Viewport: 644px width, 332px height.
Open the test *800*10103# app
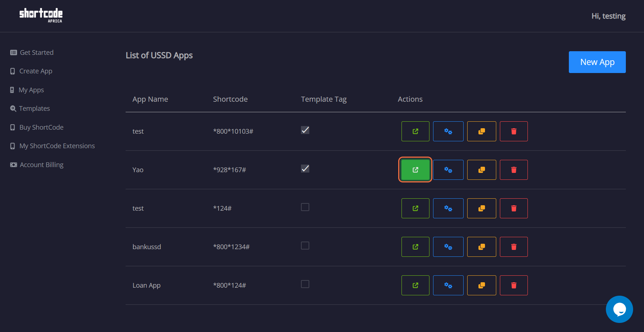pos(415,131)
